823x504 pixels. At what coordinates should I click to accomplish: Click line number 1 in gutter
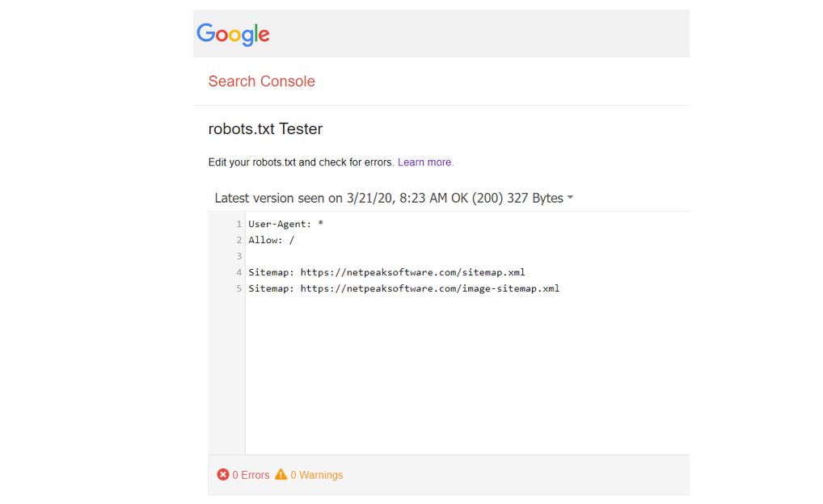click(x=238, y=224)
